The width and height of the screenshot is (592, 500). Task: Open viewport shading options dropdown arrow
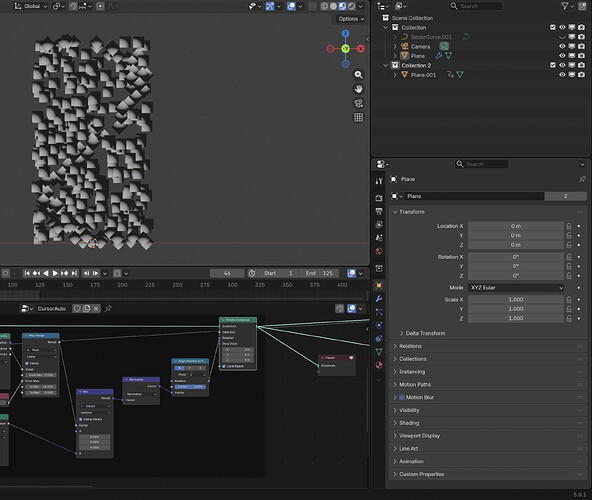point(361,6)
